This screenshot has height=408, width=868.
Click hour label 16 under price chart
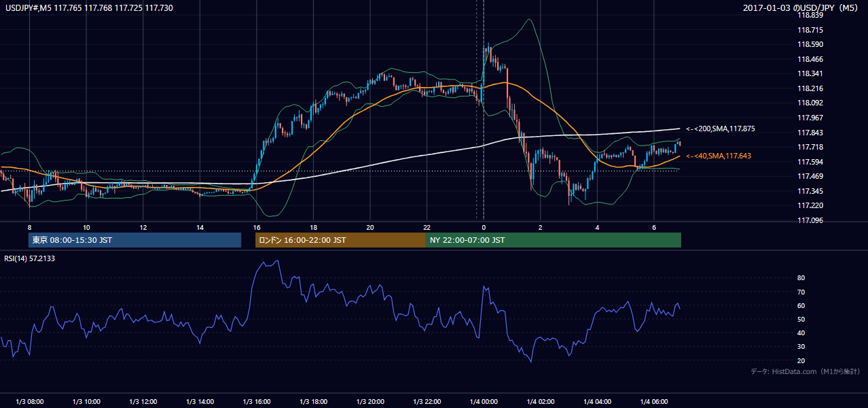(x=256, y=227)
